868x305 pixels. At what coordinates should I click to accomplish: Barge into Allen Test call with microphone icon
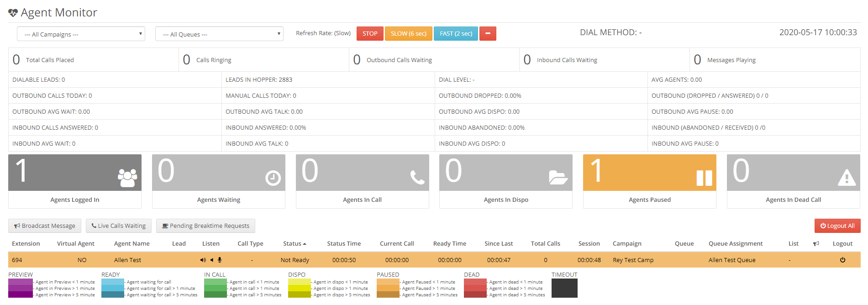pos(220,260)
